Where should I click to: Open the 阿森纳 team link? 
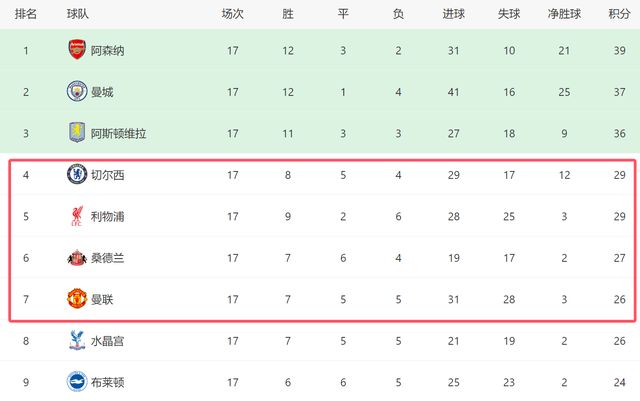tap(107, 50)
